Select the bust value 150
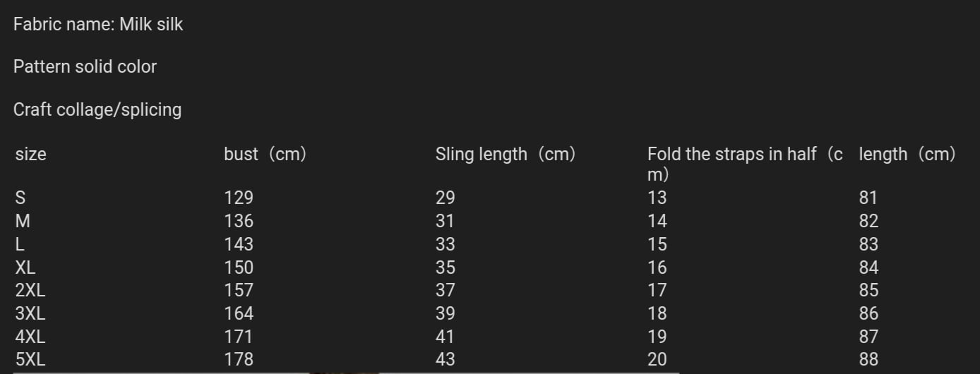This screenshot has width=980, height=374. [239, 267]
